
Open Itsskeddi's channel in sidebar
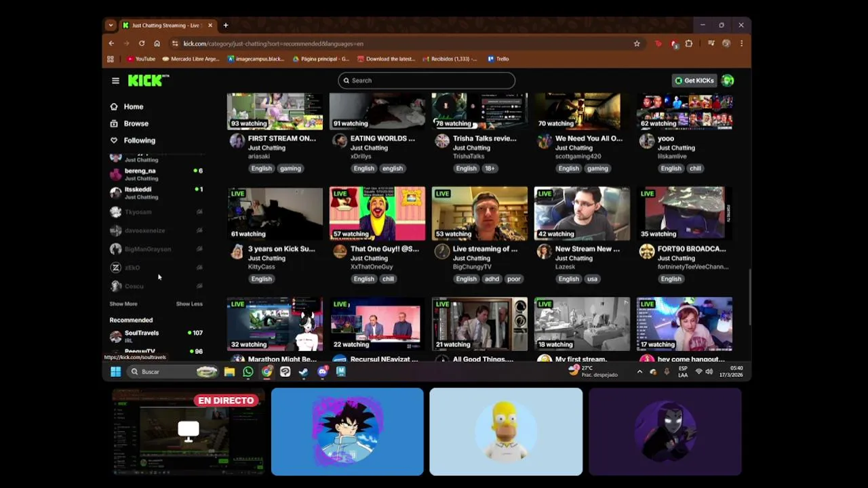pos(156,193)
